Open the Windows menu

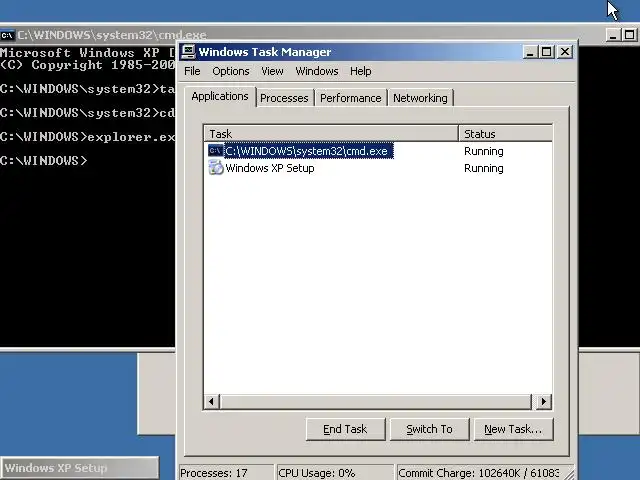[317, 71]
